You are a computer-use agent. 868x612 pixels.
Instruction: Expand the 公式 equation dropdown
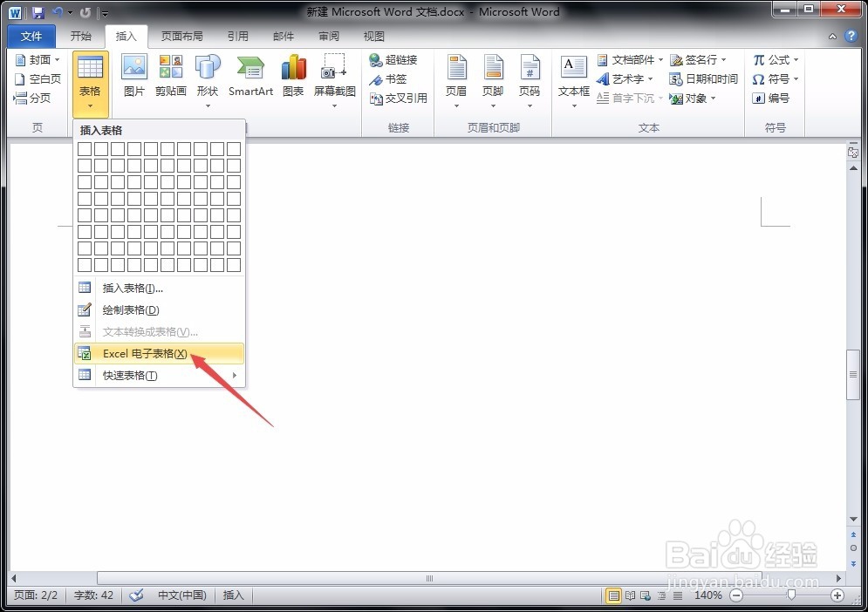coord(796,60)
